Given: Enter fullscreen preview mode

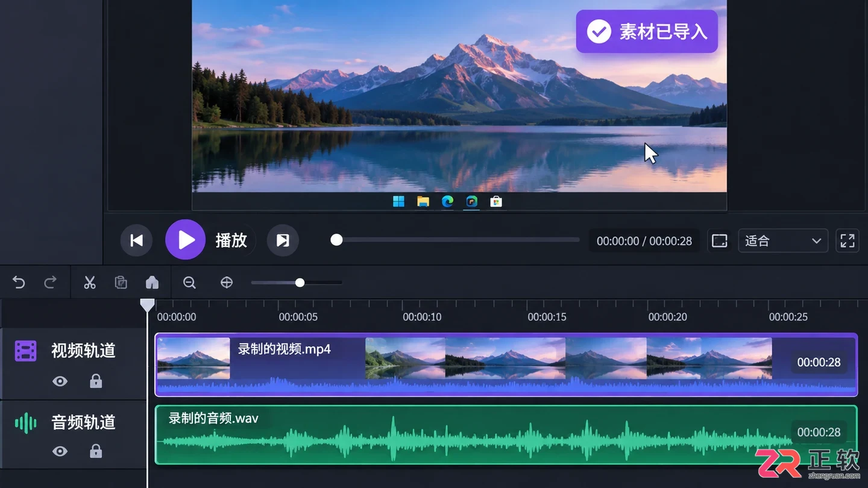Looking at the screenshot, I should click(848, 241).
